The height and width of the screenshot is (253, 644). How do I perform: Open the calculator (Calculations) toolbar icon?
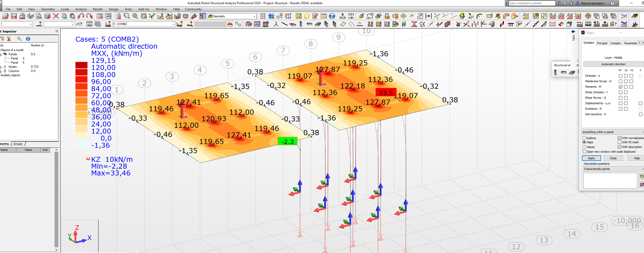click(x=324, y=16)
